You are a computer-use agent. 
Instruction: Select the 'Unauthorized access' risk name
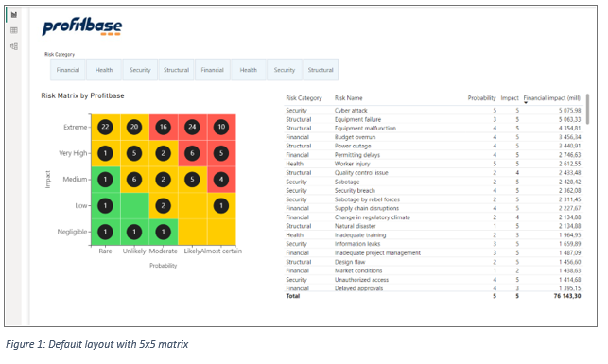361,280
